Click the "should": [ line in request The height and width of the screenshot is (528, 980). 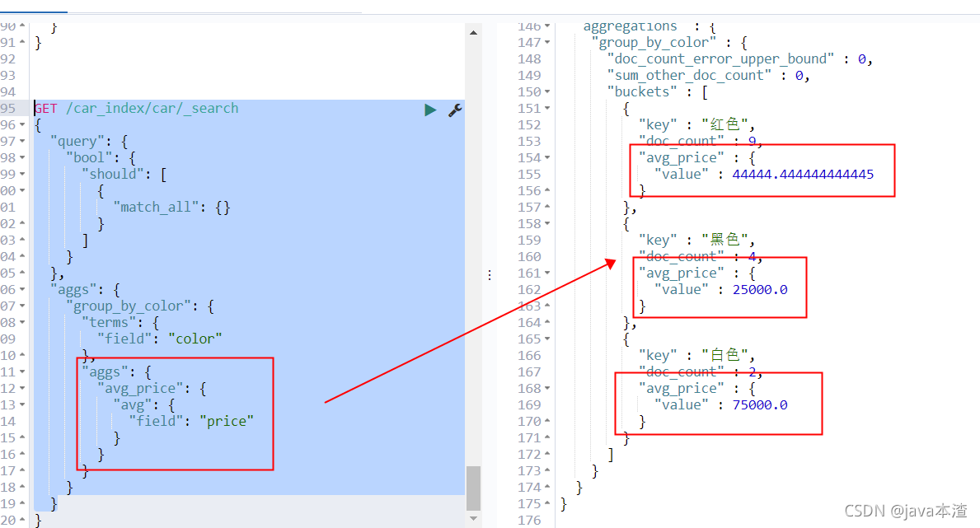[124, 174]
